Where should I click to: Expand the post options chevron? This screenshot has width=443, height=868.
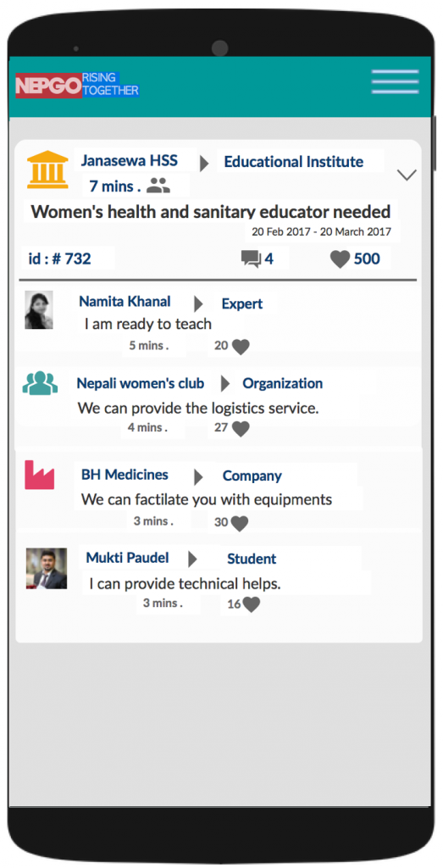[x=407, y=175]
